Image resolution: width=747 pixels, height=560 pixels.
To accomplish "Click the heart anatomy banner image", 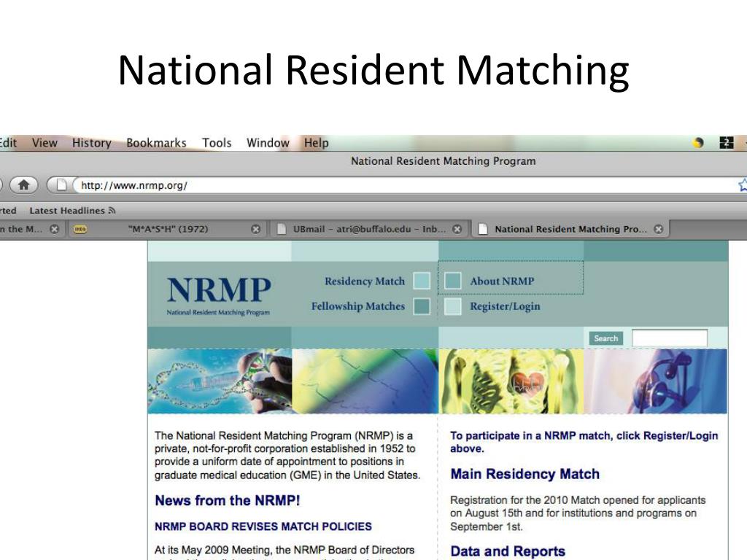I will 511,381.
